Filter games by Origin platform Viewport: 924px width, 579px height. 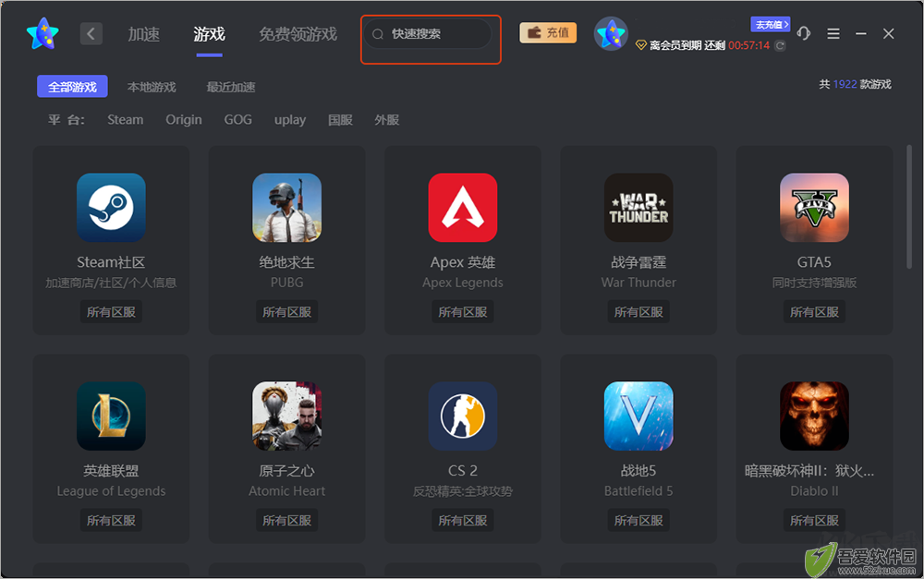pyautogui.click(x=183, y=119)
